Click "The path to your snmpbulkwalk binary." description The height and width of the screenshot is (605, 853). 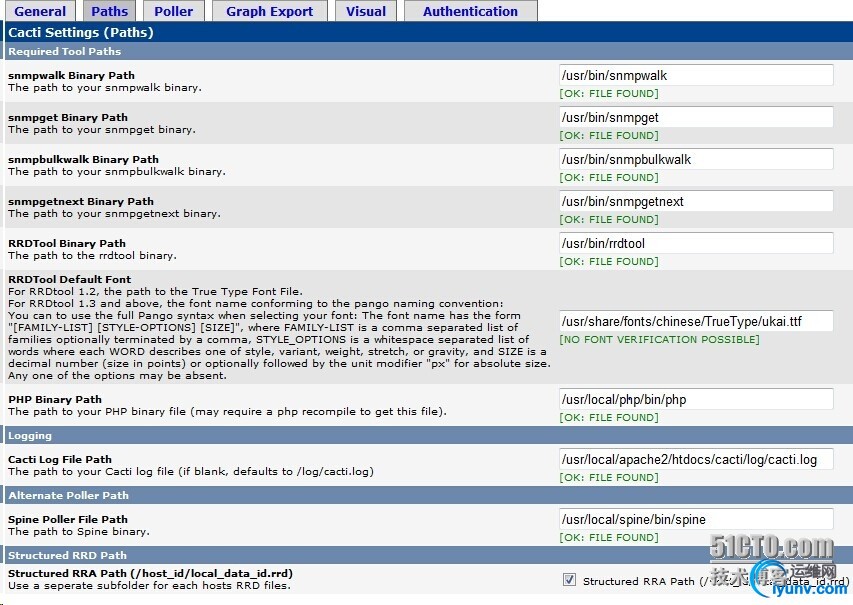pyautogui.click(x=117, y=171)
